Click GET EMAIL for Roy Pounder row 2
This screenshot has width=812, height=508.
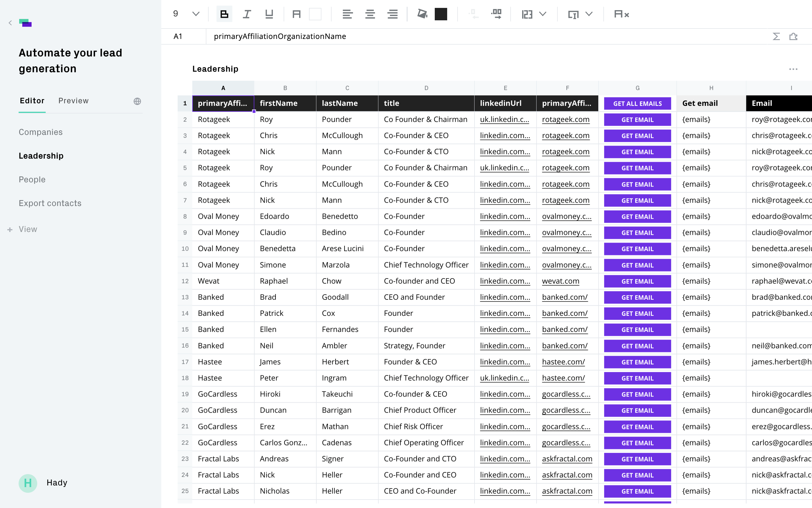click(x=637, y=120)
